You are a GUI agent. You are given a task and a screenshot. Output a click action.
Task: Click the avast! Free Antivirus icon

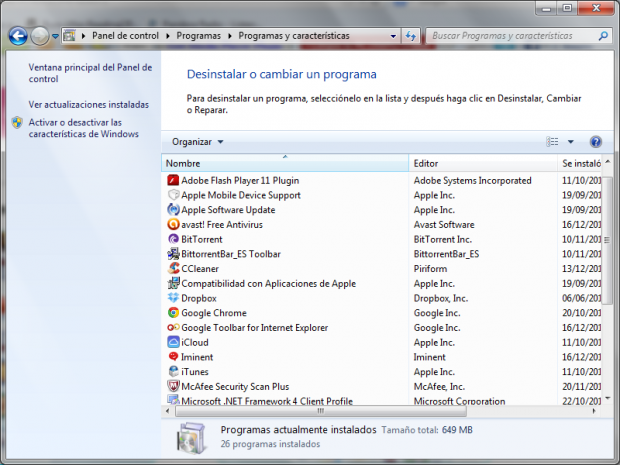pyautogui.click(x=173, y=224)
